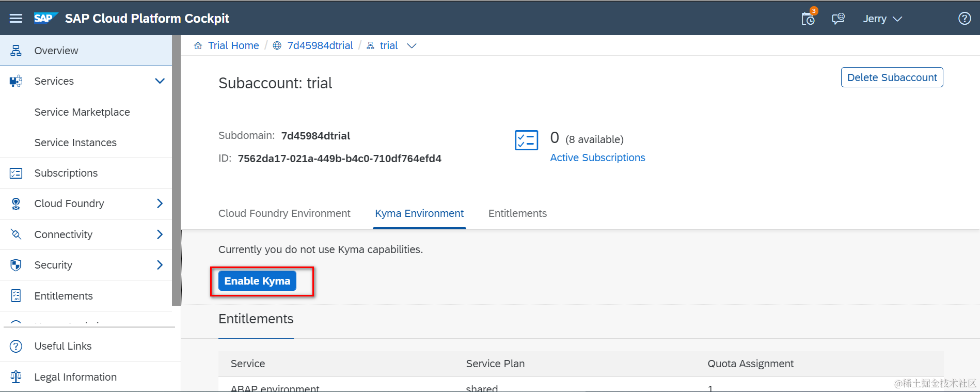Screen dimensions: 980x392
Task: Open the notifications icon with badge 3
Action: [x=808, y=19]
